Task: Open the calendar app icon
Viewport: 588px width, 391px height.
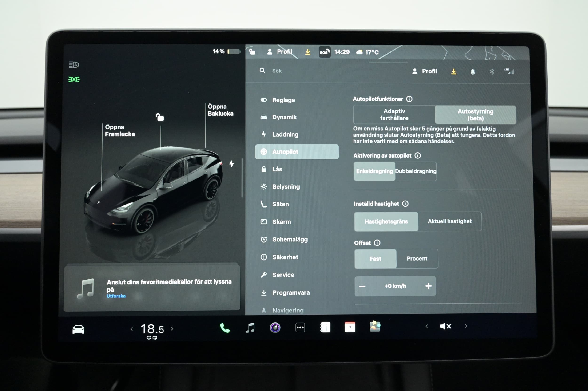Action: coord(350,327)
